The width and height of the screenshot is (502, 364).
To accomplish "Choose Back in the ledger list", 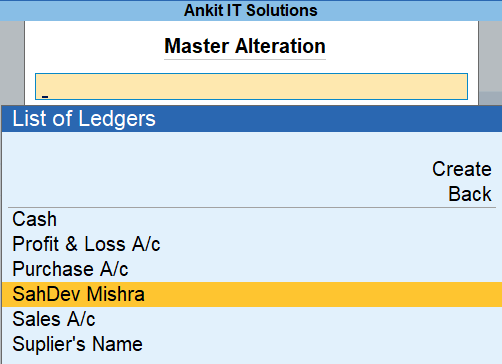I will 470,194.
